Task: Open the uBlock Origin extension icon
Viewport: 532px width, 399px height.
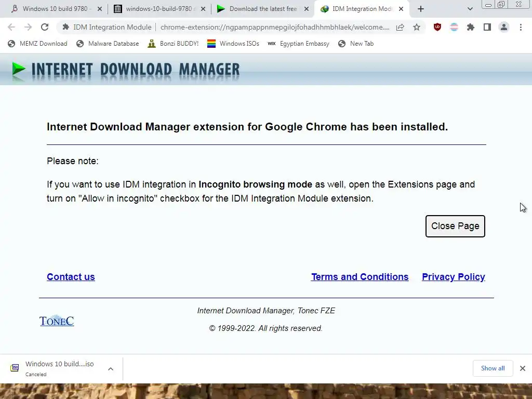Action: (x=437, y=27)
